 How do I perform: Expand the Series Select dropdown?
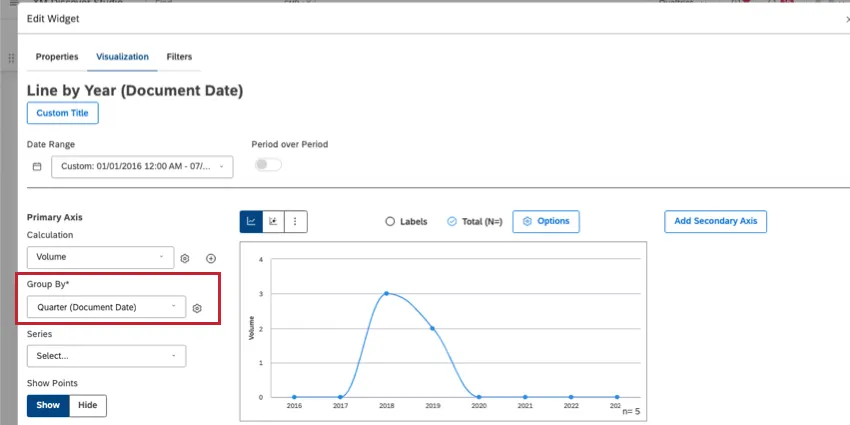(106, 355)
